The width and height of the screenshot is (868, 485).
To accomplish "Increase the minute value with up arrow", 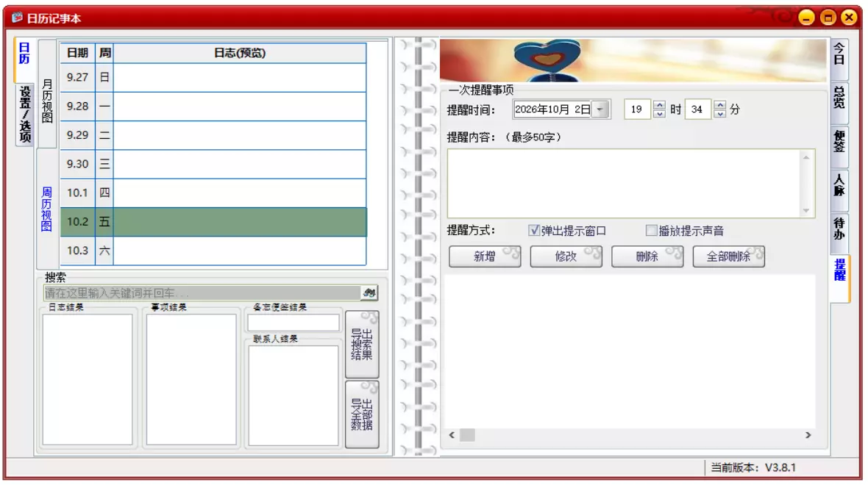I will 719,104.
